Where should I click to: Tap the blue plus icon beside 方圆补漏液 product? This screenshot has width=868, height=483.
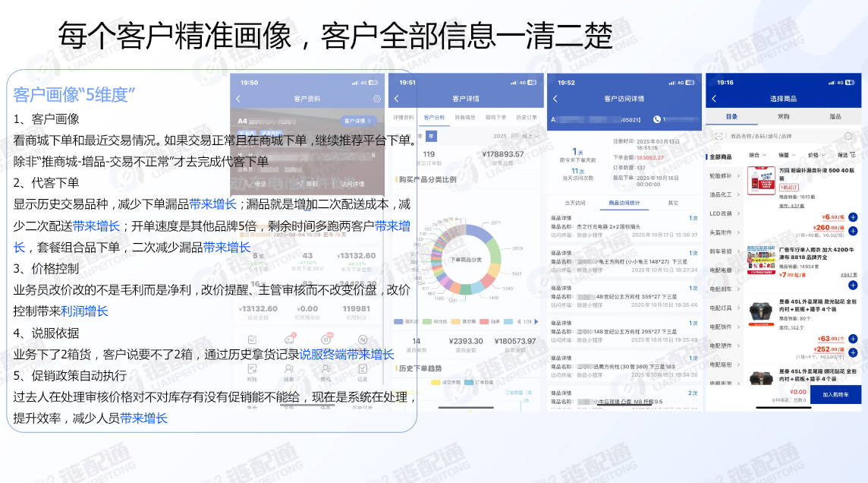(853, 217)
